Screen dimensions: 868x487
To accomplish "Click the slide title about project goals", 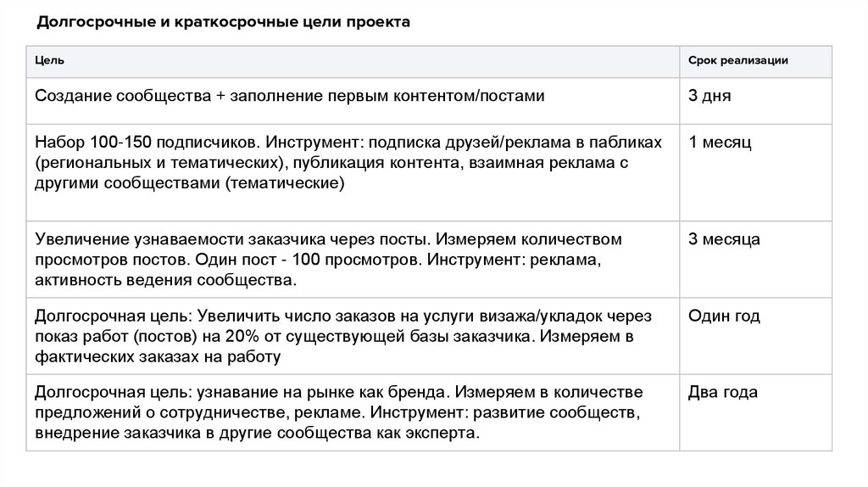I will (223, 22).
